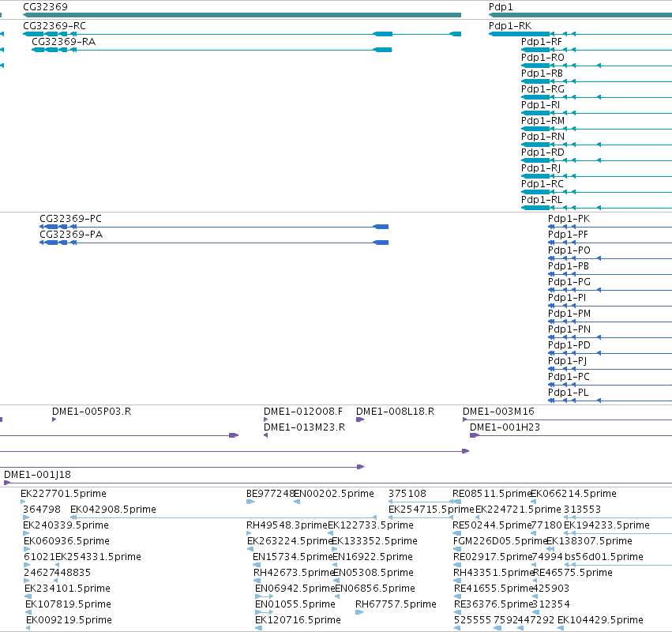
Task: Open the Pdp1-PC CDS feature
Action: click(x=569, y=377)
